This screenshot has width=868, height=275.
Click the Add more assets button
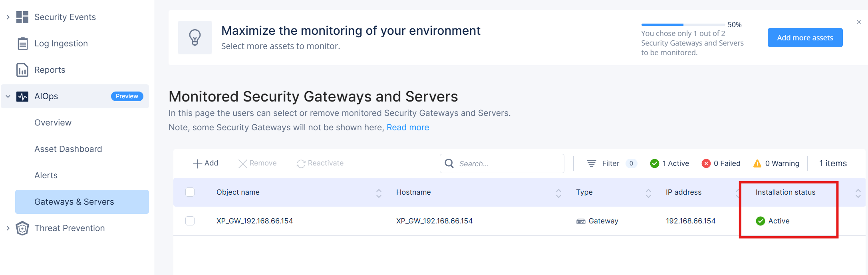(805, 38)
